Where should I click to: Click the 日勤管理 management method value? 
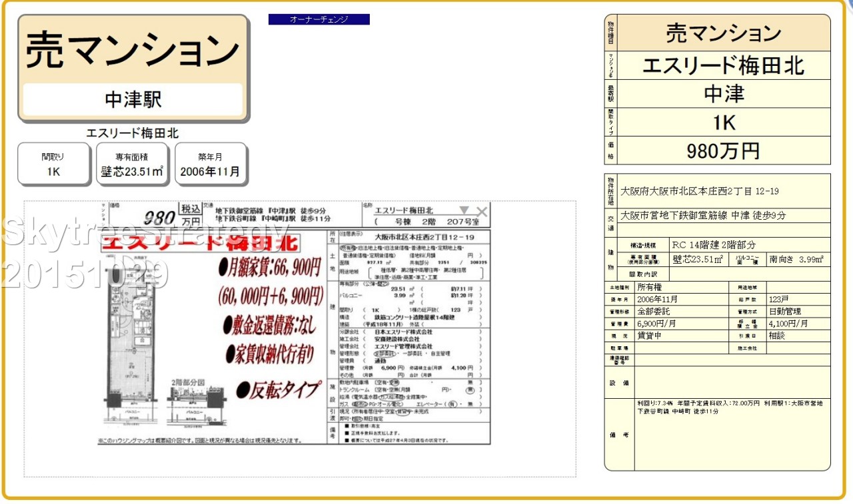click(785, 312)
